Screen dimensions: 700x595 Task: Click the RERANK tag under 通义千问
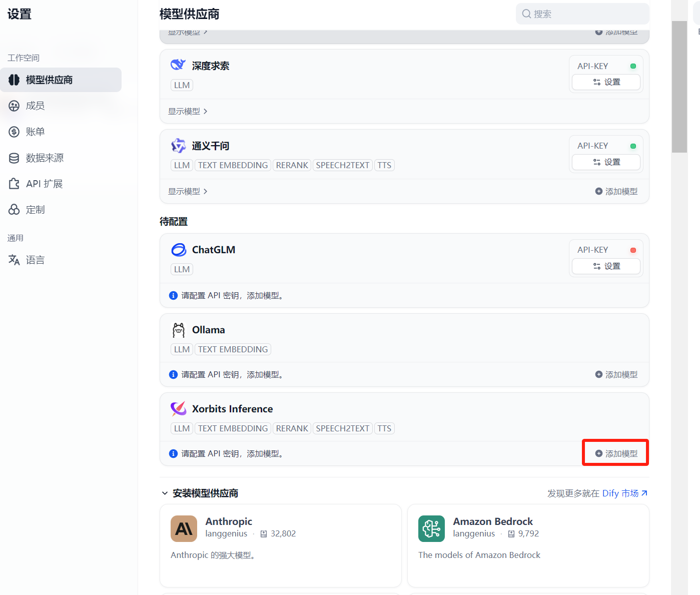pyautogui.click(x=292, y=165)
